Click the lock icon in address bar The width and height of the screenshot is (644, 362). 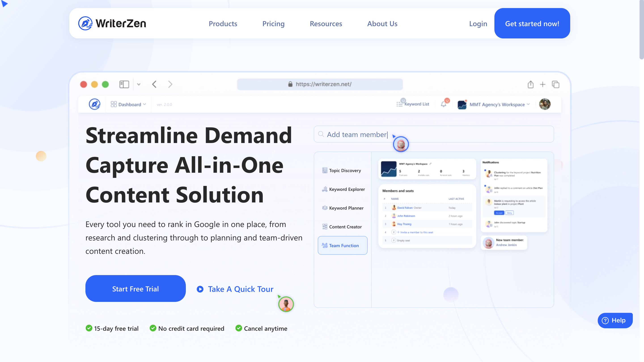[x=290, y=84]
